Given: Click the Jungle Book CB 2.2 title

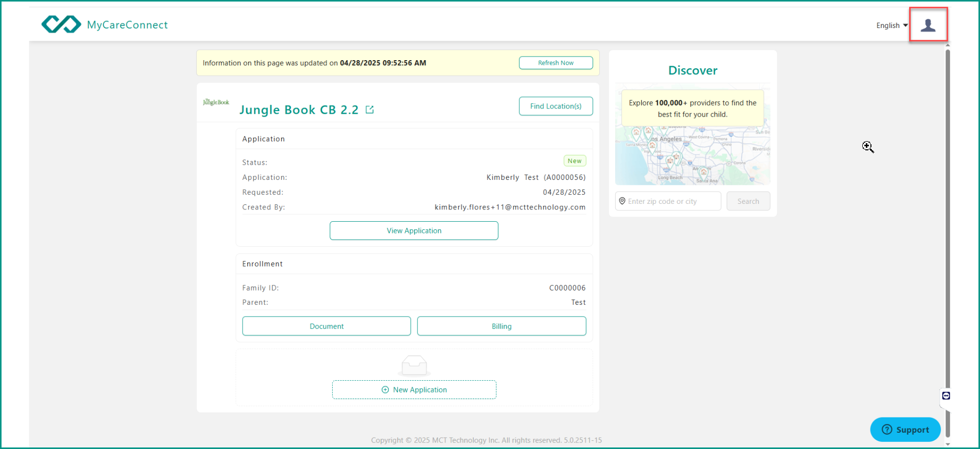Looking at the screenshot, I should tap(299, 110).
